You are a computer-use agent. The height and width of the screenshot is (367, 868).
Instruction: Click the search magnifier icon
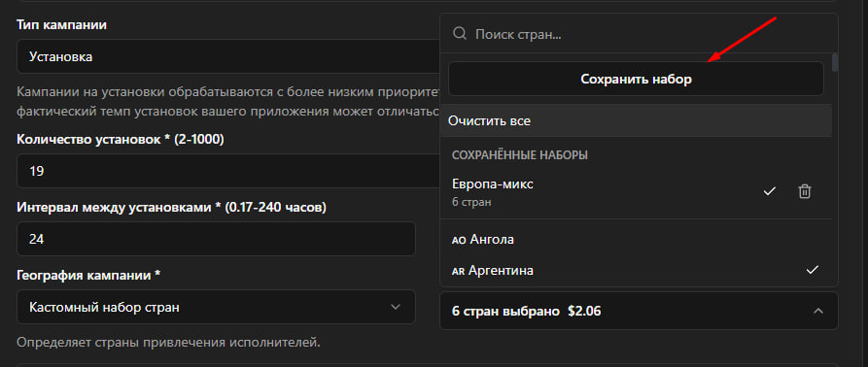(x=460, y=34)
